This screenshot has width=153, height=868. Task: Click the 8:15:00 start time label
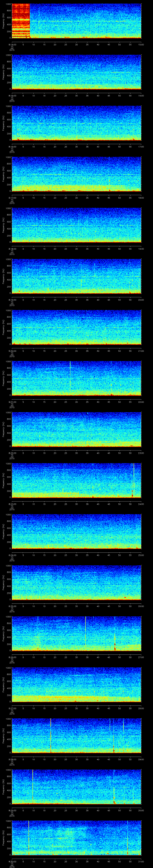[12, 96]
